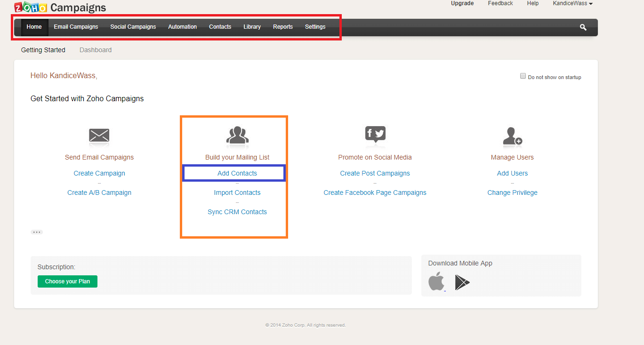Open the Sync CRM Contacts link
Viewport: 644px width, 345px height.
[x=237, y=212]
